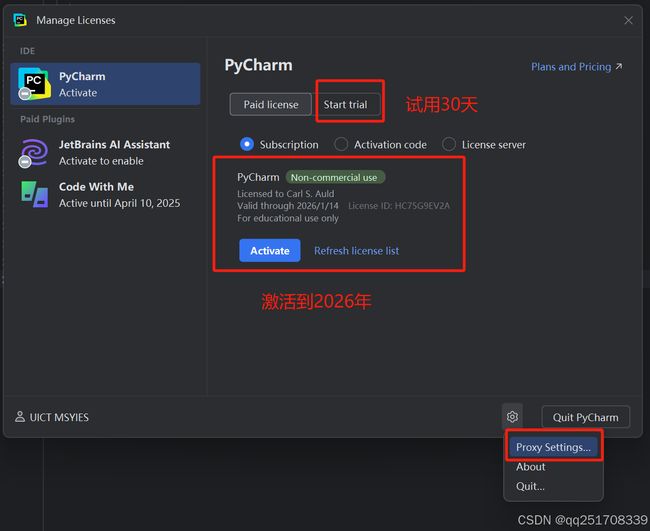Close the Manage Licenses dialog
This screenshot has width=650, height=531.
tap(628, 20)
